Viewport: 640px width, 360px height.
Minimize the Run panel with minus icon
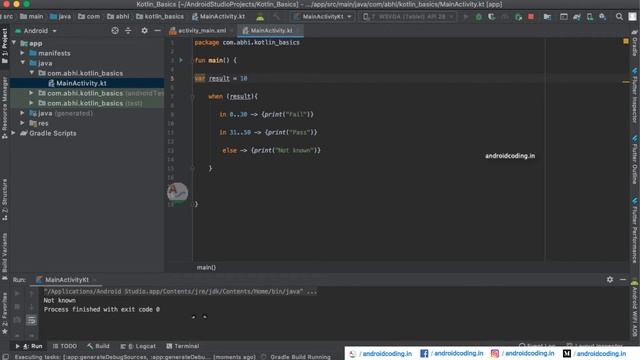(623, 280)
